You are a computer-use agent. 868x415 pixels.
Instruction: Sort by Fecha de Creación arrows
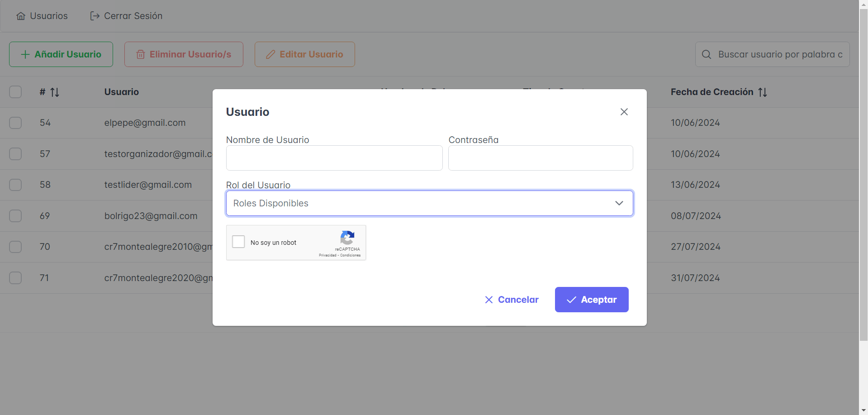point(763,92)
